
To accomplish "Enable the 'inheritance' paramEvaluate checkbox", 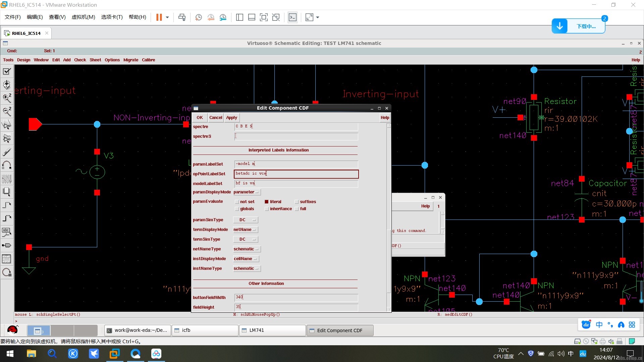I will [x=267, y=209].
